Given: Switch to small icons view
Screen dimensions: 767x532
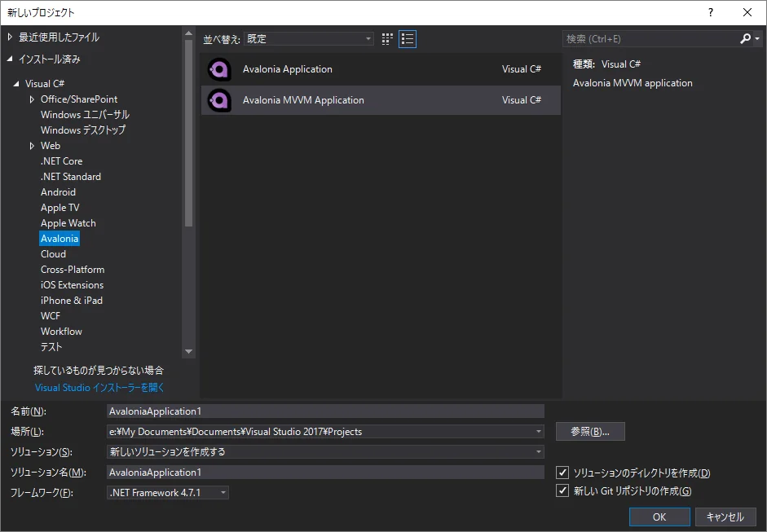Looking at the screenshot, I should coord(387,38).
